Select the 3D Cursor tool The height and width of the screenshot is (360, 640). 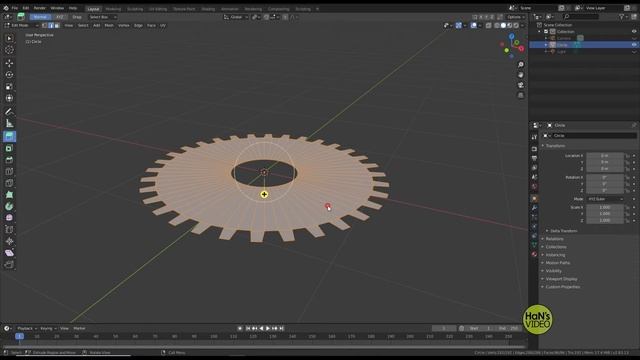pos(9,50)
